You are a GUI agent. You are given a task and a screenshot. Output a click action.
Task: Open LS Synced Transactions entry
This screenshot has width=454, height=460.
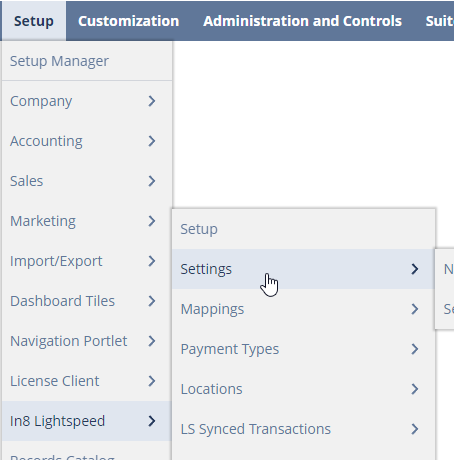pos(303,429)
